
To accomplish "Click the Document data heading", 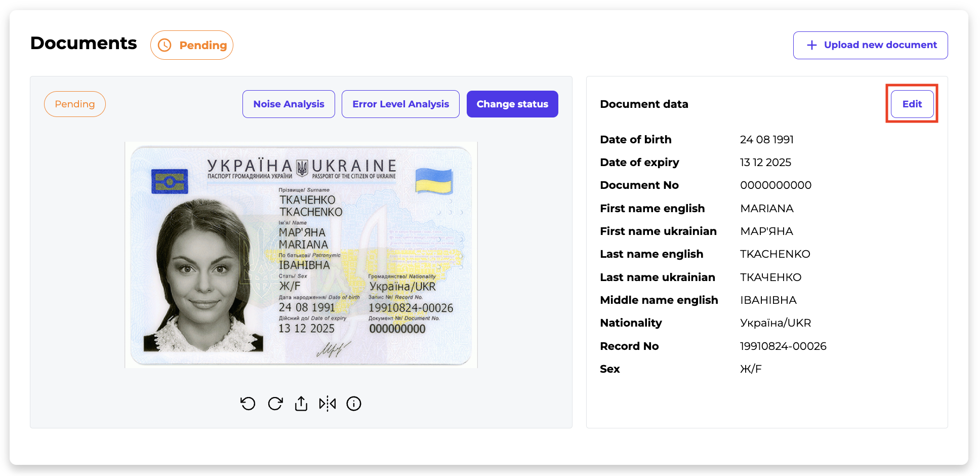I will pyautogui.click(x=644, y=104).
